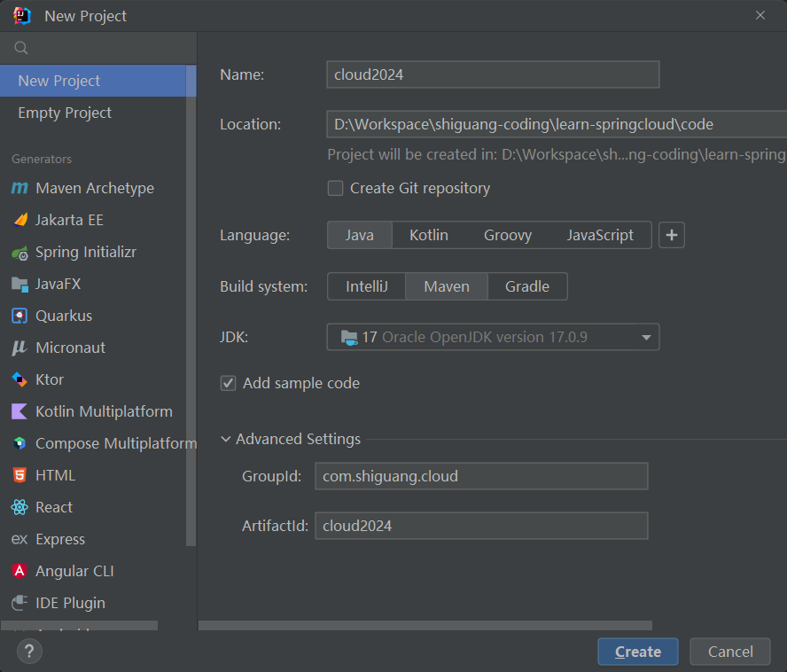787x672 pixels.
Task: Click the IntelliJ IDEA logo in title bar
Action: point(22,16)
